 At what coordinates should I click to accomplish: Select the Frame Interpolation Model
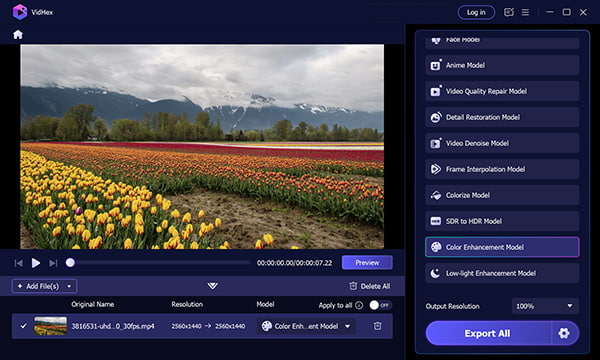(x=502, y=169)
